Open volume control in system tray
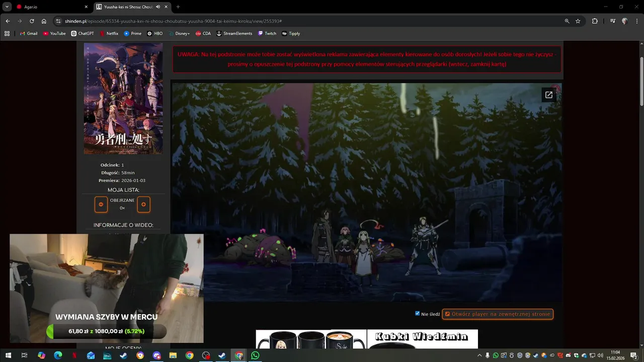 600,355
